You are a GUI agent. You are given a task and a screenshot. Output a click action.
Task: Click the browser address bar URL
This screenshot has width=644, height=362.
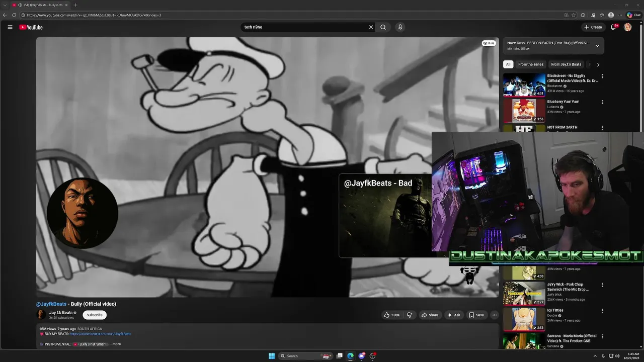tap(94, 15)
